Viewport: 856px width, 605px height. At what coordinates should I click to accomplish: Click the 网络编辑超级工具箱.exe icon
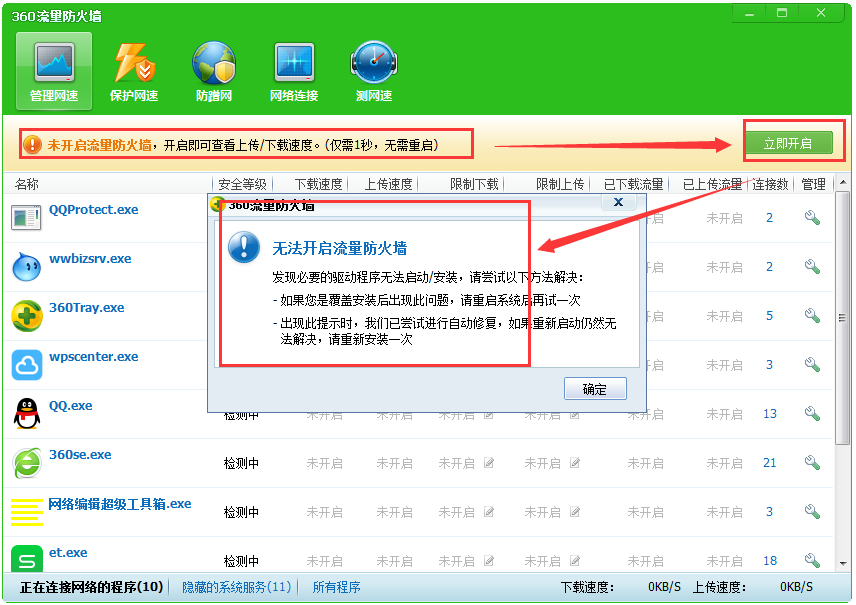(27, 512)
